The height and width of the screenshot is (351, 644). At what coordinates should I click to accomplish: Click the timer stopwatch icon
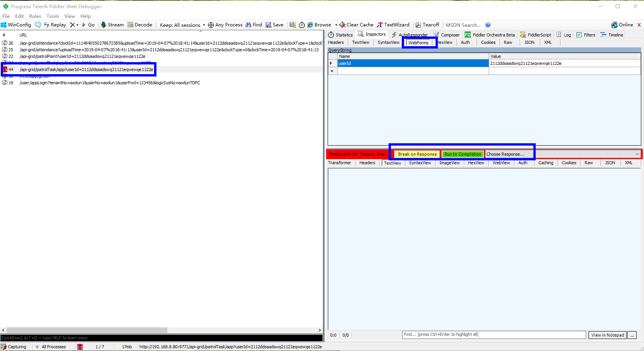(x=302, y=25)
